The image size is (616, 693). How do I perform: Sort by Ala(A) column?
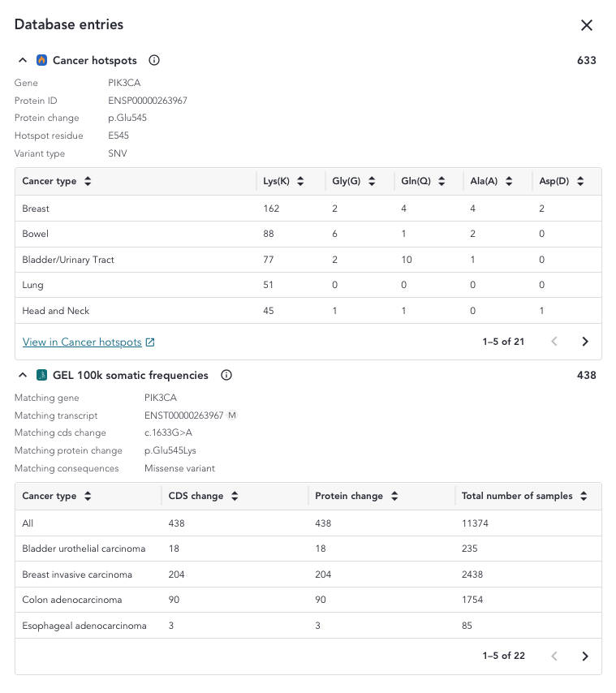[508, 182]
